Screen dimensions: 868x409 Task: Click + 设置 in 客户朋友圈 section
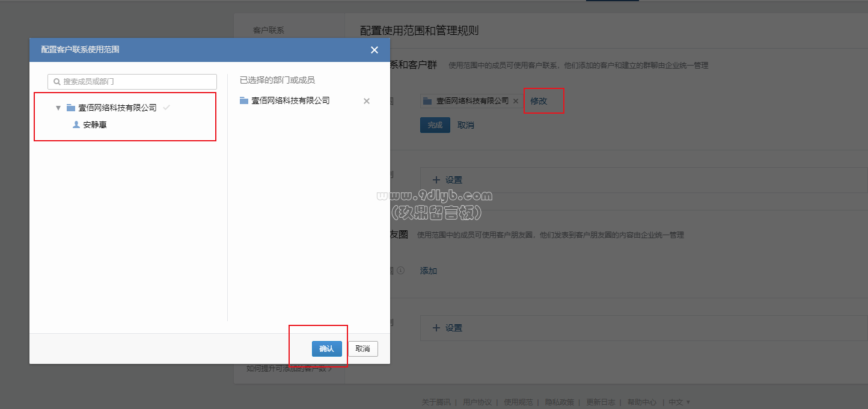(x=448, y=328)
